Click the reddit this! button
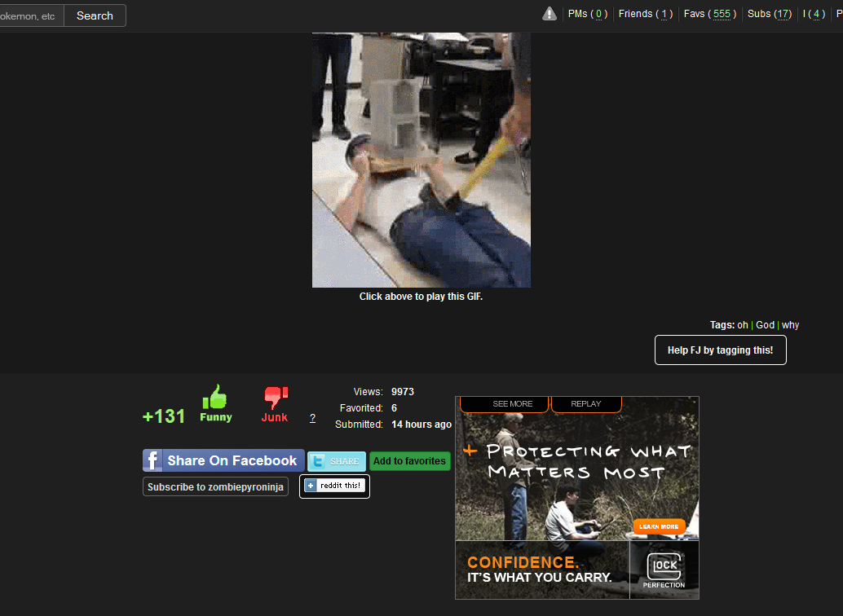This screenshot has height=616, width=843. [x=334, y=486]
